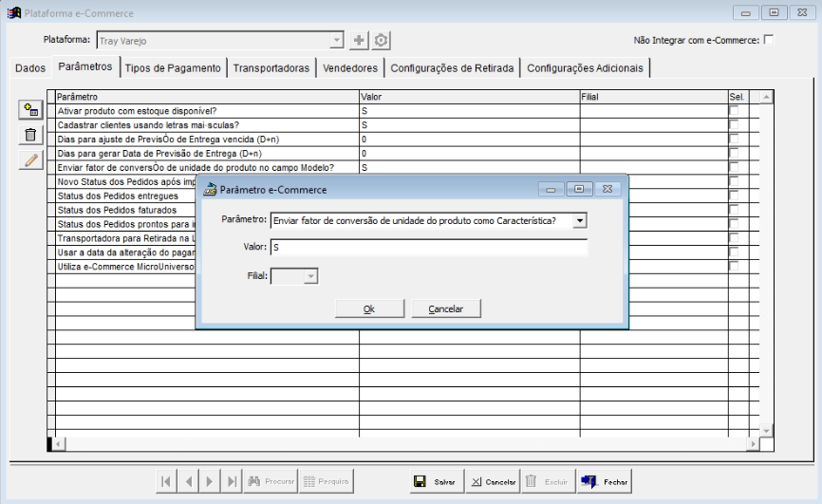
Task: Select row Utiliza e-Commerce MicroUniverso
Action: pyautogui.click(x=126, y=267)
